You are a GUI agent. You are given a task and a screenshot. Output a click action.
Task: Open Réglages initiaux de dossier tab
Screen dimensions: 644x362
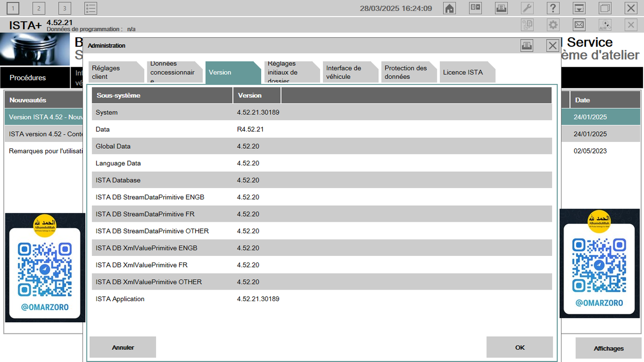point(292,72)
